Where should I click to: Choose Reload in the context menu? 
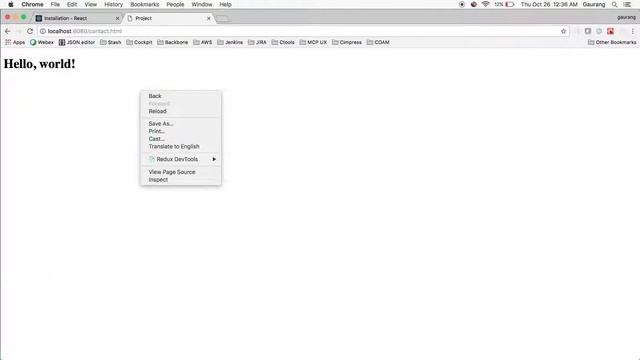click(181, 111)
